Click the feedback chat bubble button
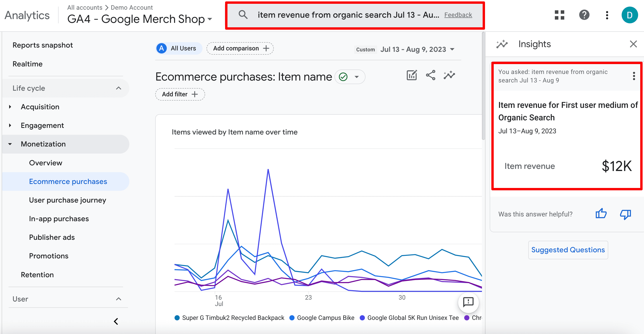644x334 pixels. tap(468, 302)
